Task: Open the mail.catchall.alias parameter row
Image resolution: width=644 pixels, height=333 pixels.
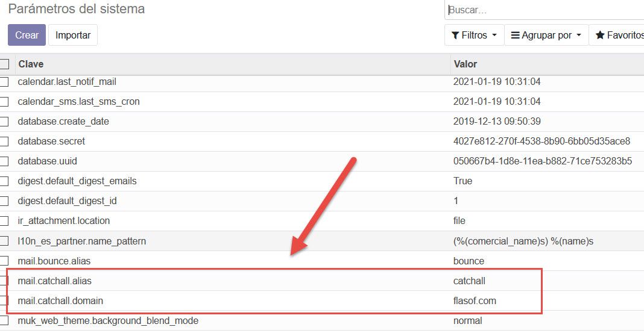Action: pyautogui.click(x=55, y=281)
